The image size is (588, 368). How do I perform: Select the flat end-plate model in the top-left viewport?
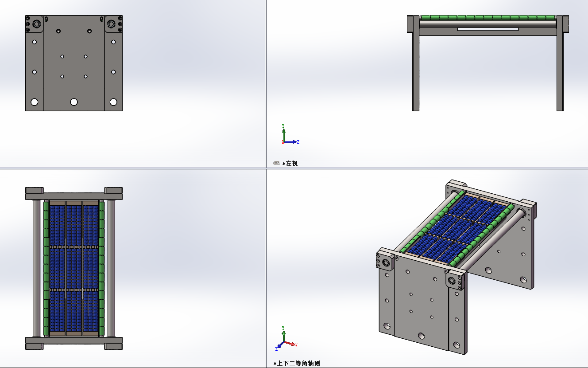pyautogui.click(x=74, y=63)
